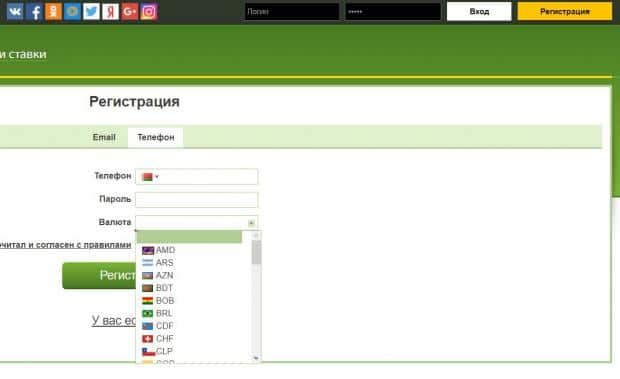620x379 pixels.
Task: Log in via the Twitter bird icon
Action: click(91, 11)
